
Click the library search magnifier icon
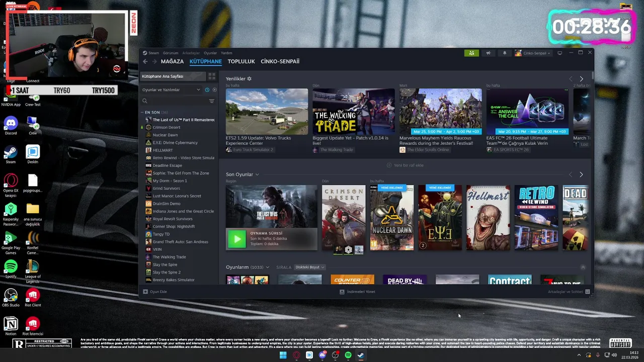click(145, 101)
